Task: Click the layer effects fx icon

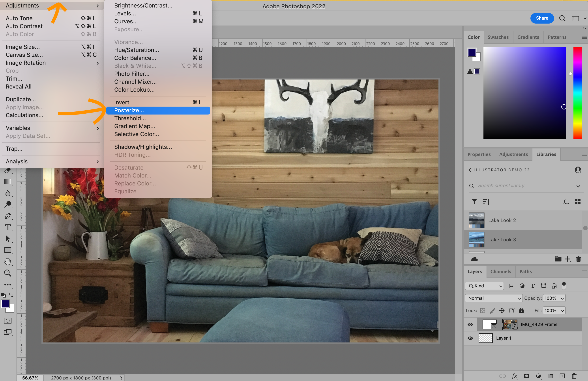Action: [514, 376]
